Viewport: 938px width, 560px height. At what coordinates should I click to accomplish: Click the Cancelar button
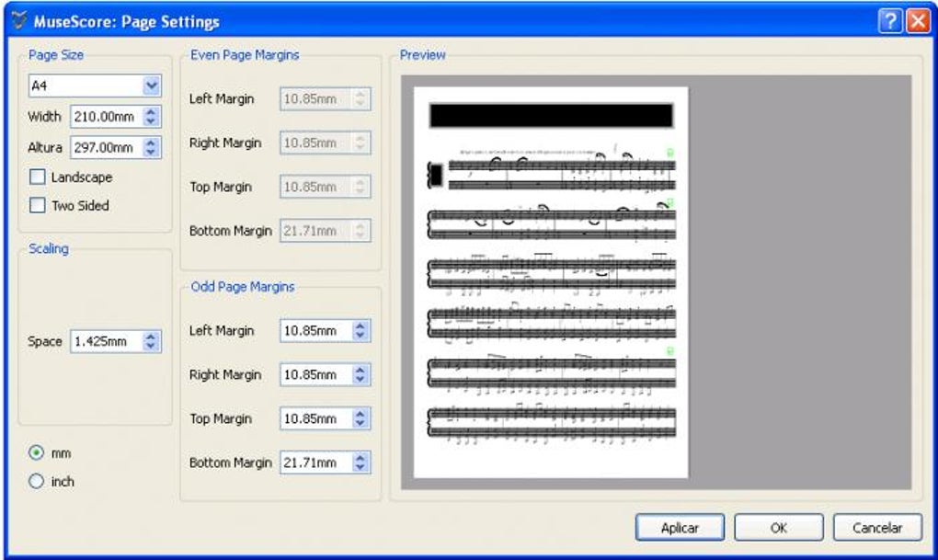[x=879, y=527]
